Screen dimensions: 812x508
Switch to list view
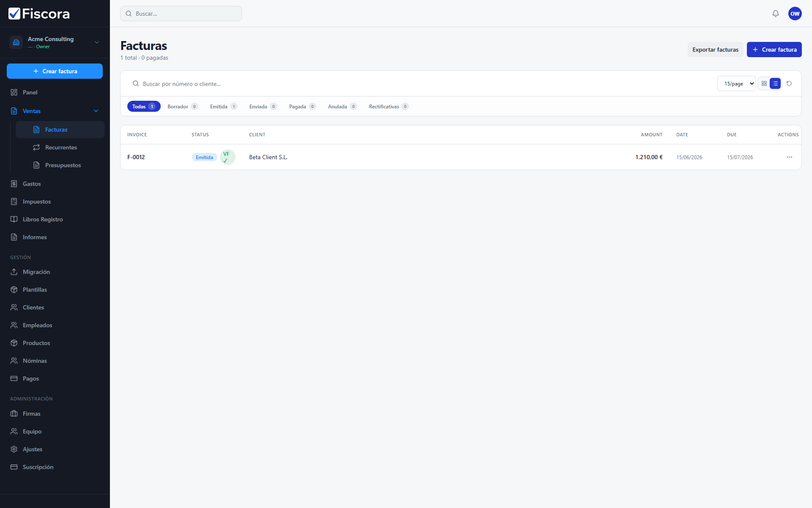[775, 83]
